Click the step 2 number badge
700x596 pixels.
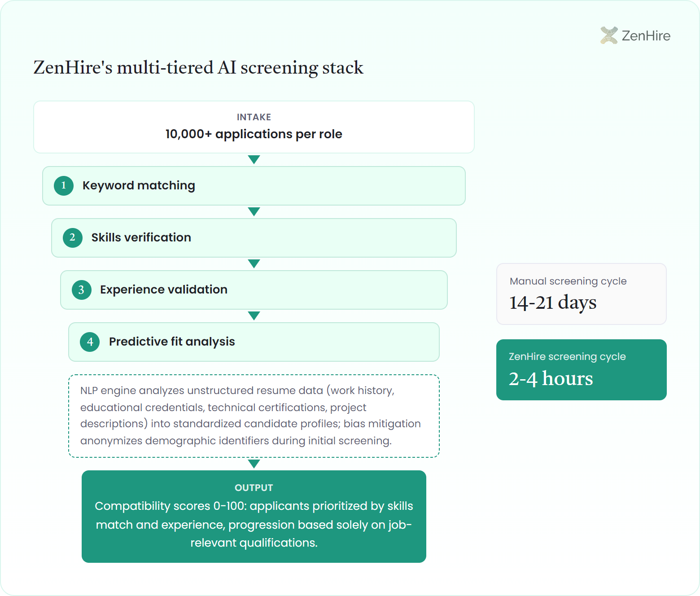tap(73, 238)
